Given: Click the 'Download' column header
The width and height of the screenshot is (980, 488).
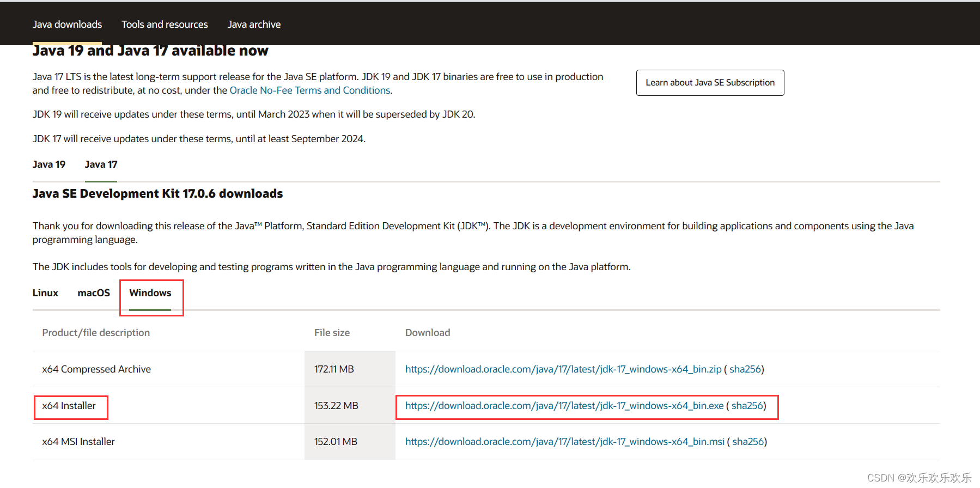Looking at the screenshot, I should click(428, 333).
